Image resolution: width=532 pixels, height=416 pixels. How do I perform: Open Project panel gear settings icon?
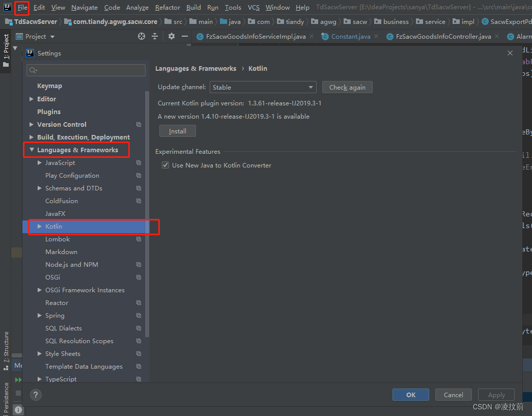tap(172, 36)
